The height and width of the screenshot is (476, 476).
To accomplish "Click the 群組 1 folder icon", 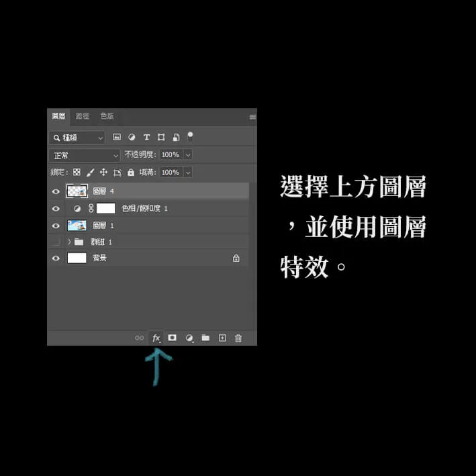I will [79, 242].
